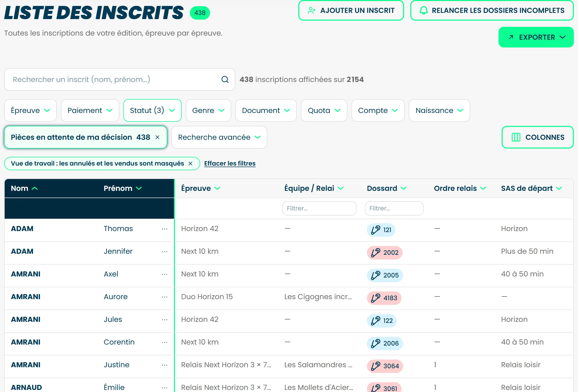Sort by the Nom column header
This screenshot has height=392, width=578.
pos(24,188)
